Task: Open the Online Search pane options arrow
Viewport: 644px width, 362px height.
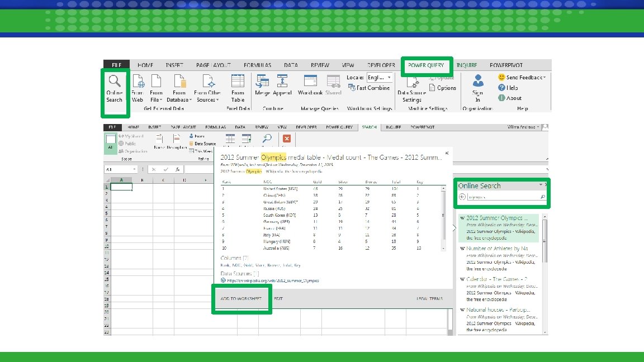Action: pos(541,185)
